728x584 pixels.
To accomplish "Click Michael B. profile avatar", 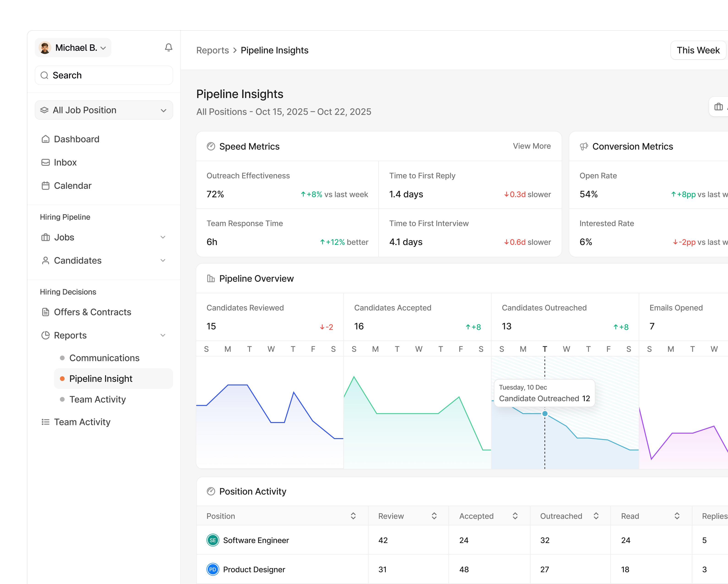I will coord(45,48).
